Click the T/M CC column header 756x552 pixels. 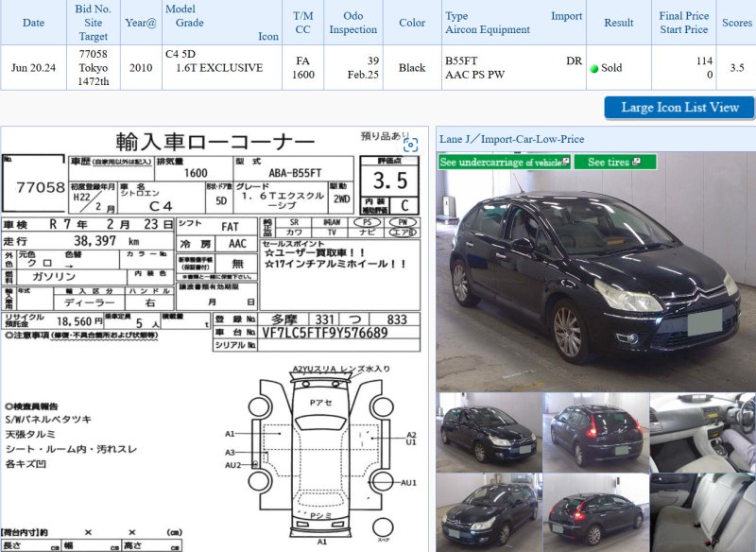point(302,23)
